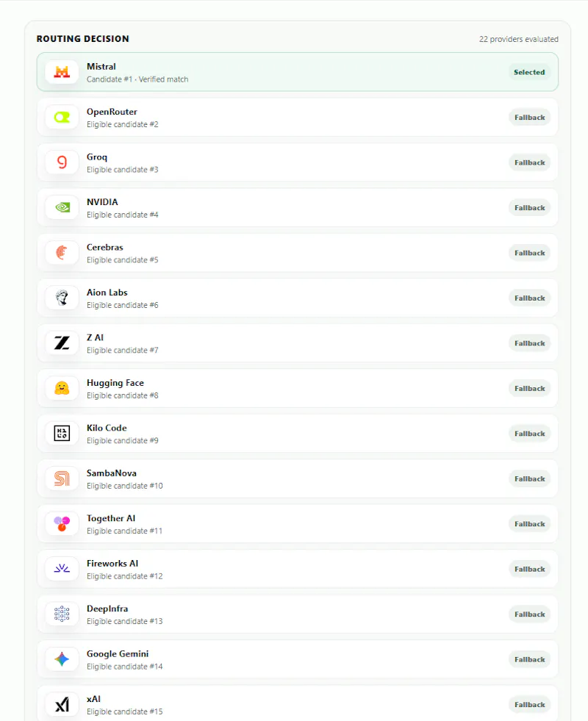Click 'Eligible candidate #14' text
Screen dimensions: 588x721
click(x=125, y=667)
